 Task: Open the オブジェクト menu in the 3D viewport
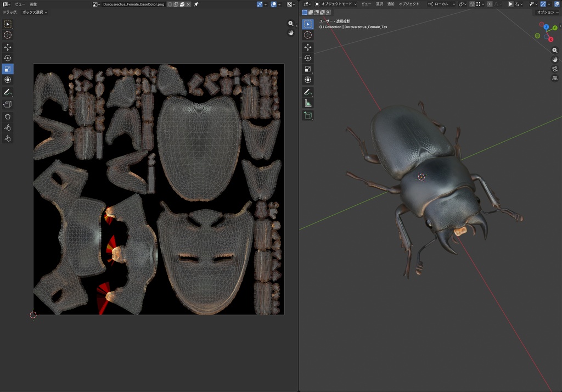coord(409,4)
